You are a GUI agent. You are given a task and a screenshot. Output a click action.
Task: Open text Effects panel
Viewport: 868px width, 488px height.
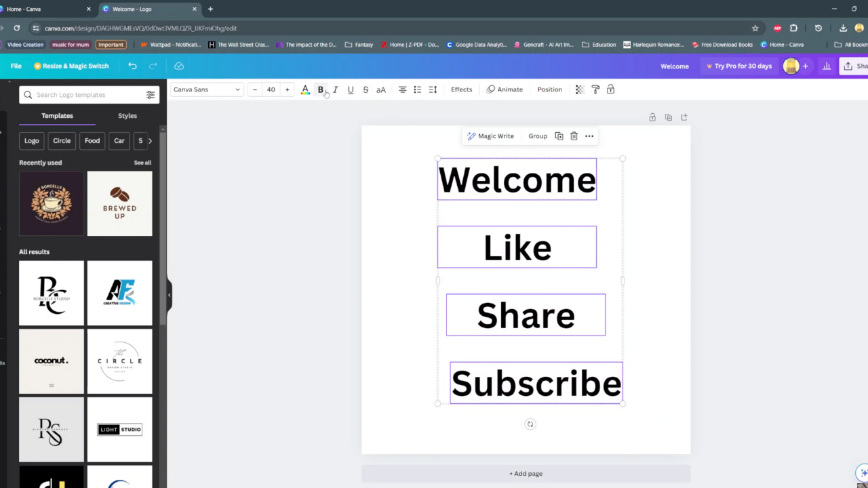461,89
